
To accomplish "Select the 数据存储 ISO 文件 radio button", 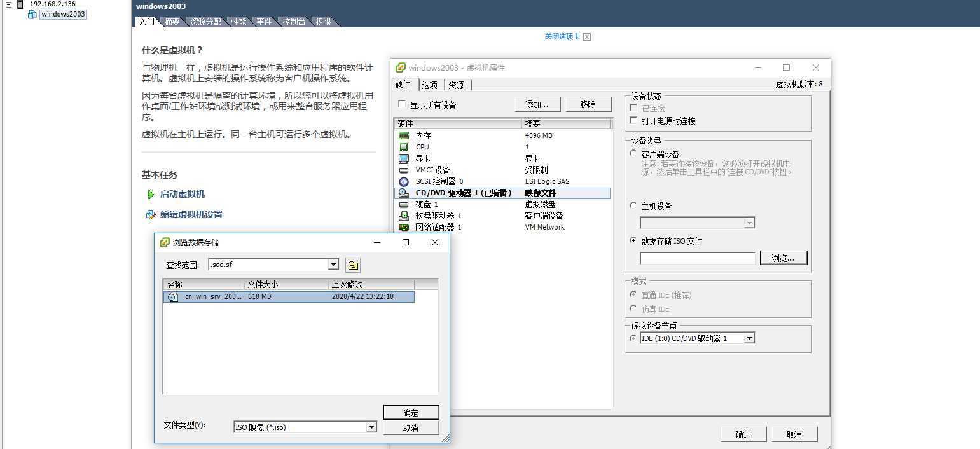I will pyautogui.click(x=633, y=240).
